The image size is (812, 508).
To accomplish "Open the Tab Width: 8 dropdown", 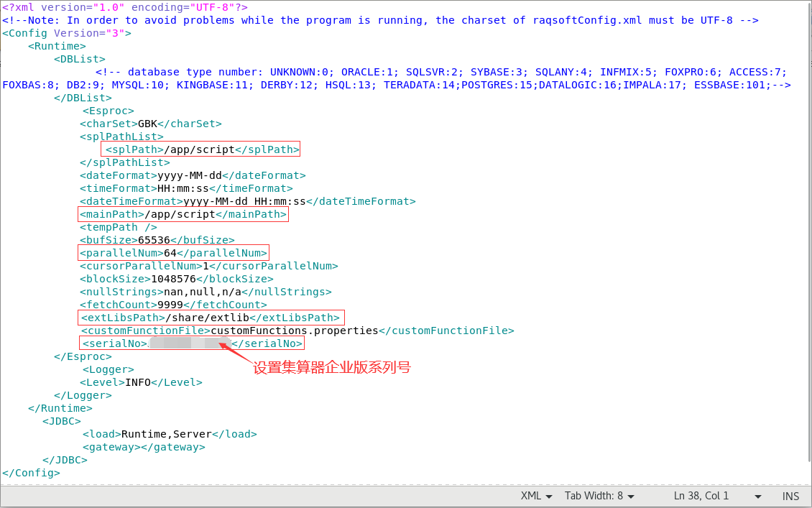I will click(x=599, y=496).
